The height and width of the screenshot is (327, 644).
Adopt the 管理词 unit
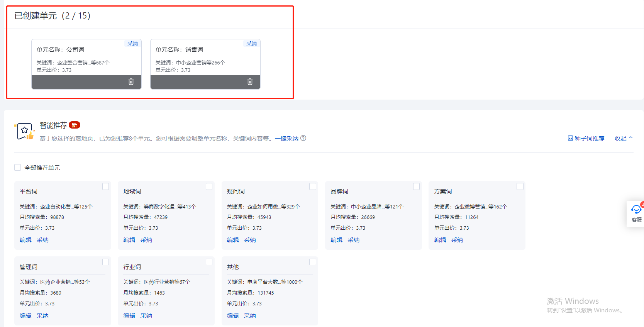42,316
